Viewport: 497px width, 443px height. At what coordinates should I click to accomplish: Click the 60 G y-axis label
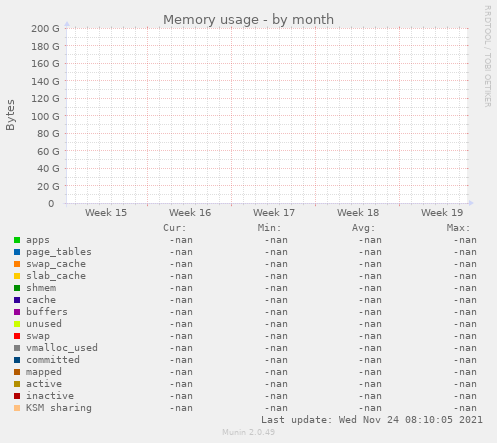click(x=48, y=152)
